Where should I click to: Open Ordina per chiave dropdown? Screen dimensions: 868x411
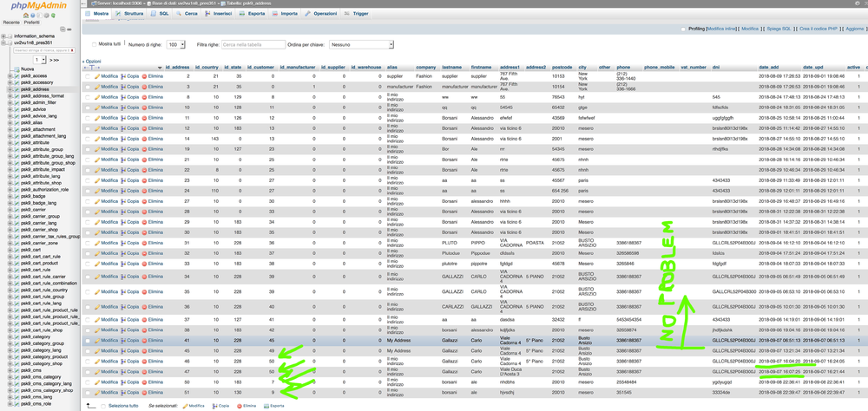coord(361,44)
